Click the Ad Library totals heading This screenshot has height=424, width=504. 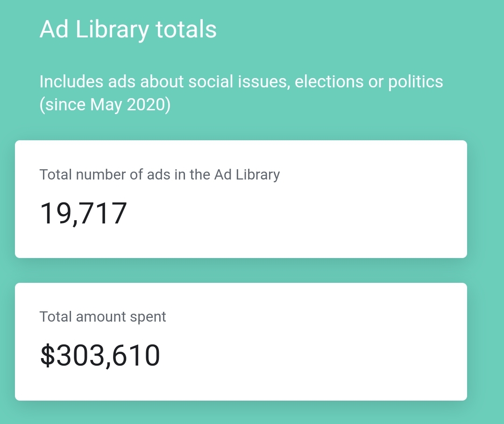[x=128, y=29]
